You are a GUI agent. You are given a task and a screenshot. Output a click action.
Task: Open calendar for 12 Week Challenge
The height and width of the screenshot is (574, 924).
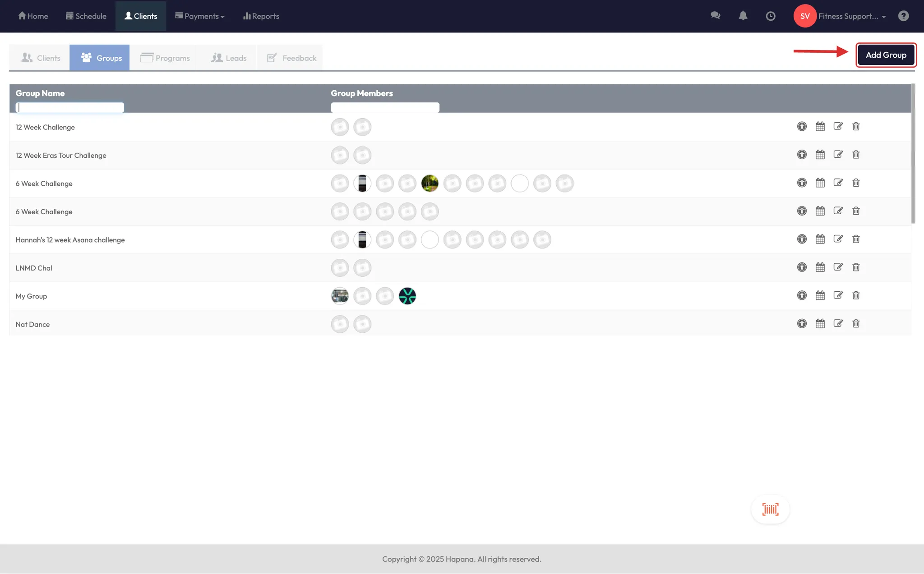[820, 127]
